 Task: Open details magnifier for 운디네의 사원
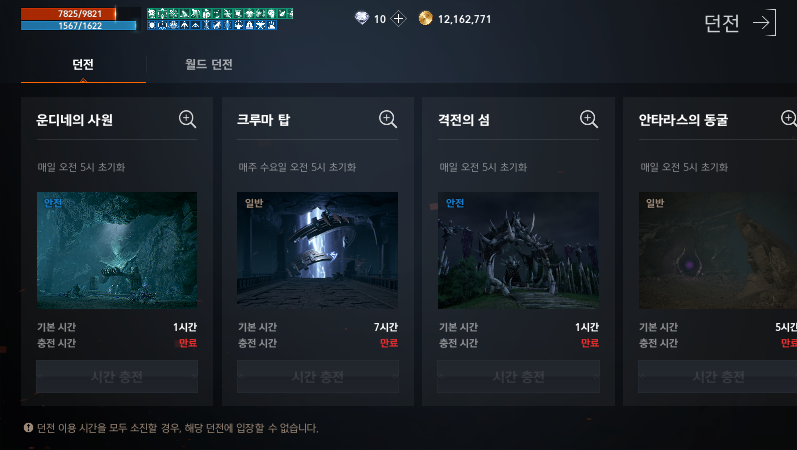187,119
